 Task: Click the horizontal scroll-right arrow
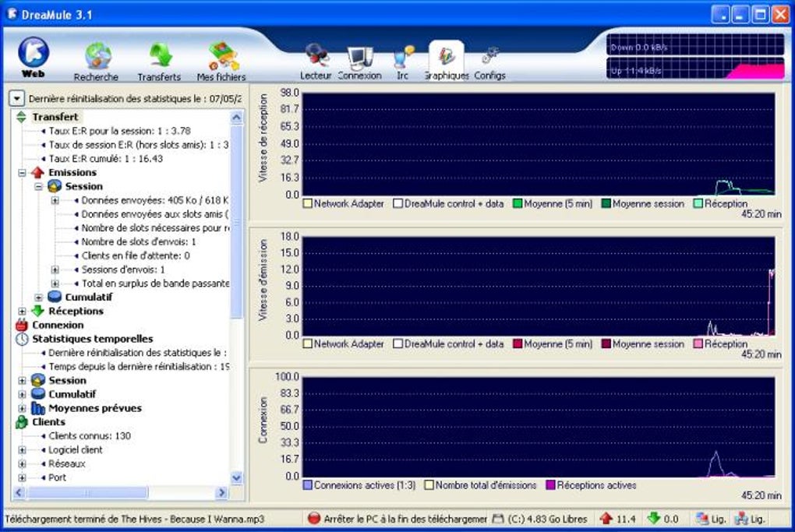click(221, 492)
